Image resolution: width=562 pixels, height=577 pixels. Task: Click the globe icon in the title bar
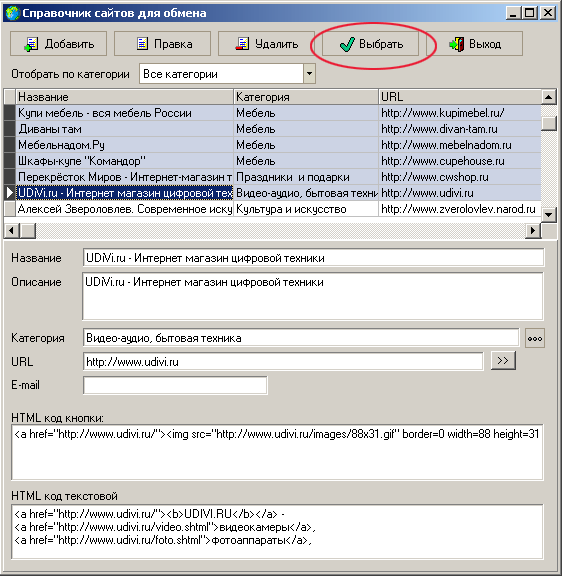tap(12, 13)
